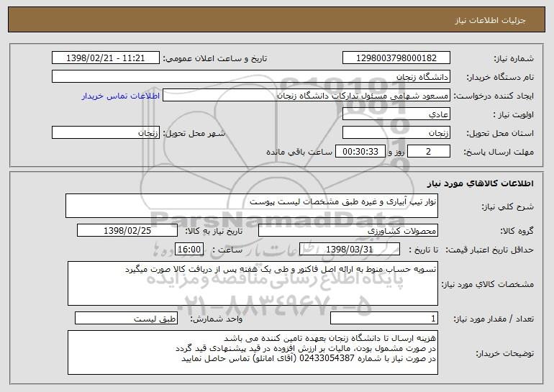
Task: Select the label مهلت ارسال پاسخ
Action: coord(499,152)
